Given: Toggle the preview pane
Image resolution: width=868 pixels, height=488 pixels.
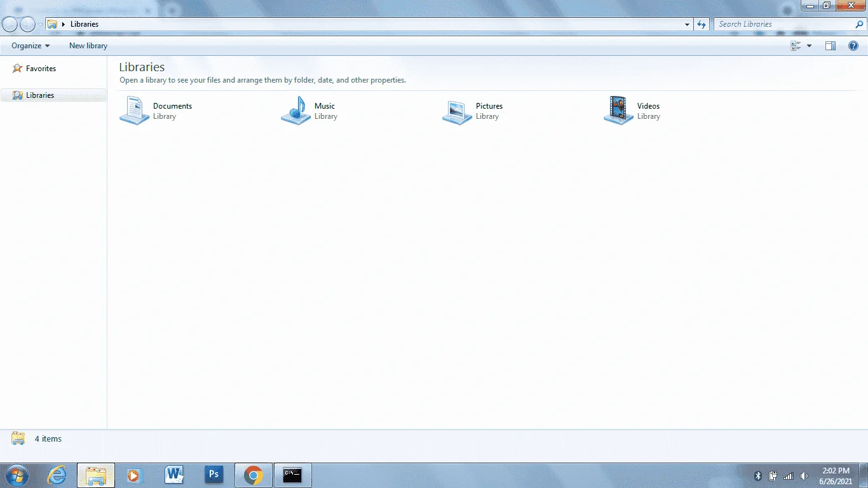Looking at the screenshot, I should coord(831,46).
